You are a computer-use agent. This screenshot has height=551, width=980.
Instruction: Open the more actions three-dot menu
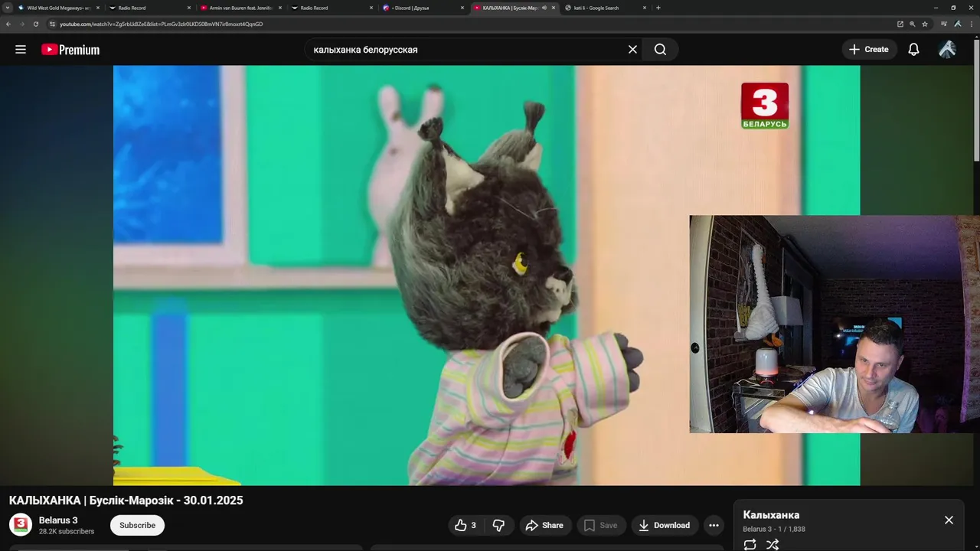coord(714,525)
